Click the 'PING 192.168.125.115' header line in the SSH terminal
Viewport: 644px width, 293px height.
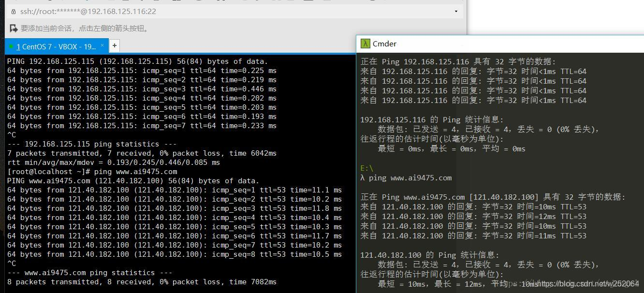(137, 61)
